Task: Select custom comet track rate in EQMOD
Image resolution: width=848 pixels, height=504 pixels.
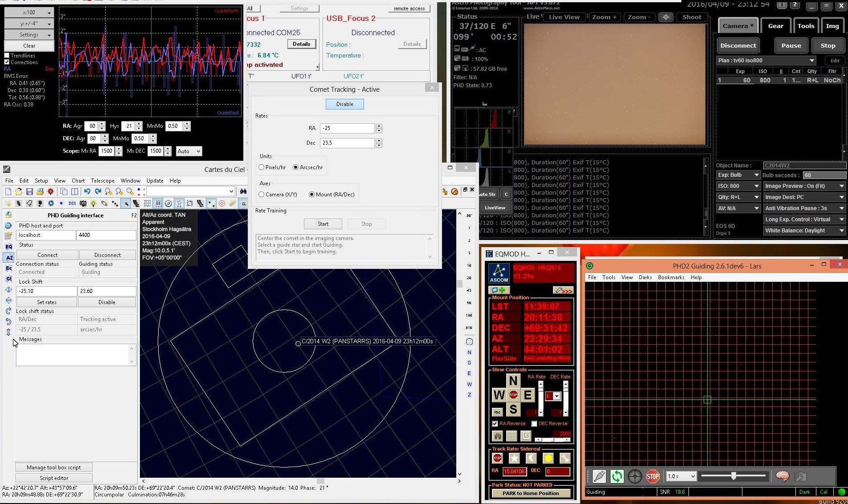Action: [x=565, y=458]
